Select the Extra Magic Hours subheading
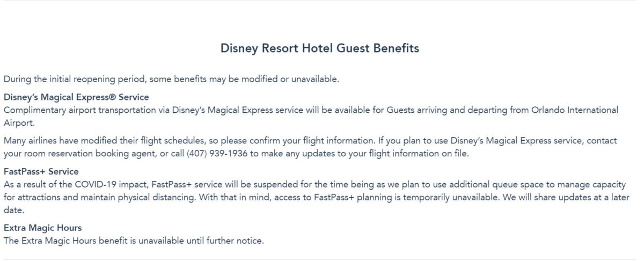 point(42,228)
